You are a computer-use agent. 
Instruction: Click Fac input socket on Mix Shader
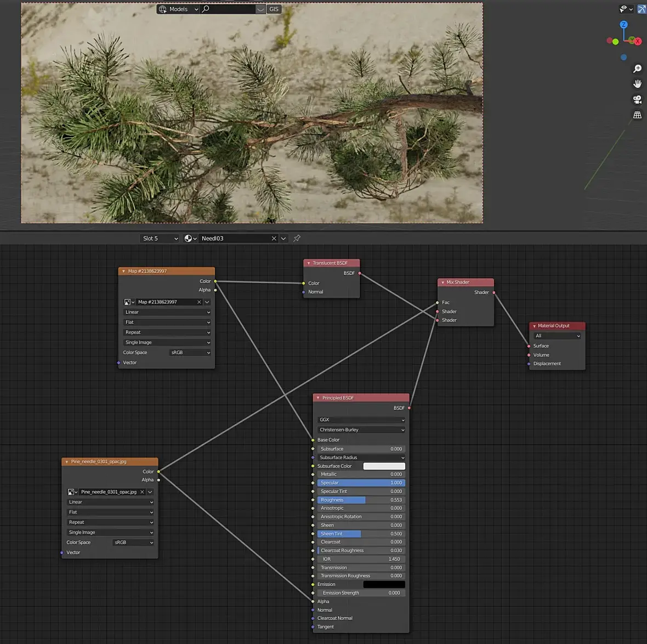[438, 303]
